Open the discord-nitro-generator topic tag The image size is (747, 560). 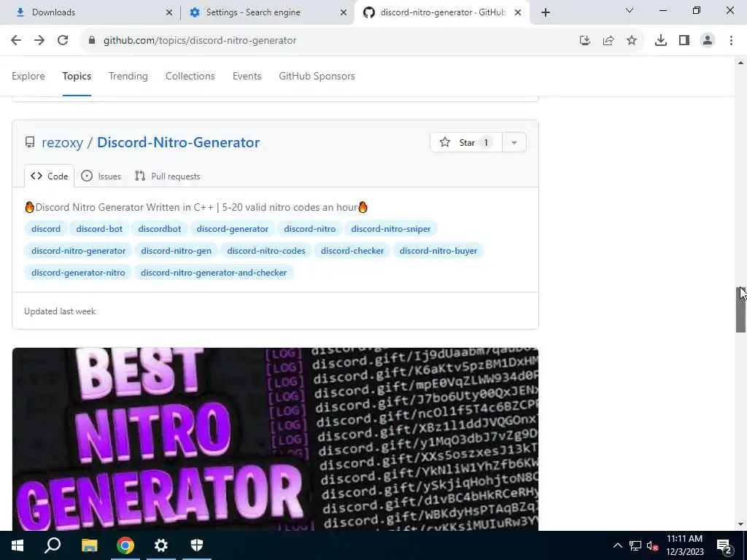tap(79, 251)
